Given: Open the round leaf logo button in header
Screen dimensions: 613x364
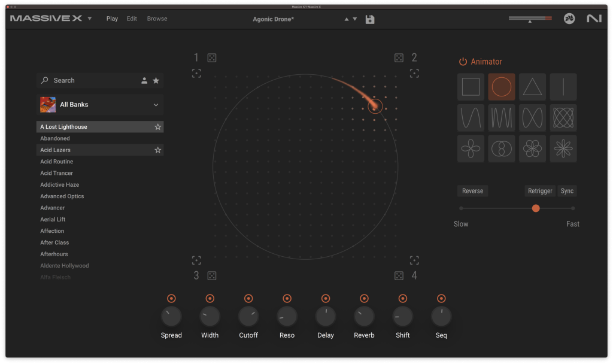Looking at the screenshot, I should tap(569, 19).
